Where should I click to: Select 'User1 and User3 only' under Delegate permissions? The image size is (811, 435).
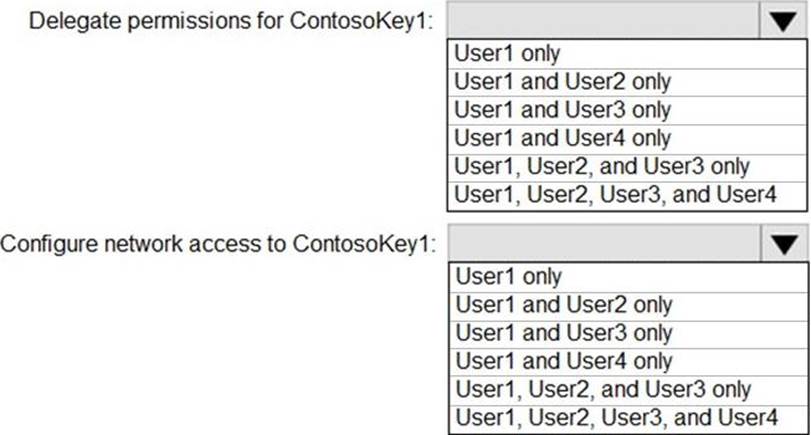(562, 109)
